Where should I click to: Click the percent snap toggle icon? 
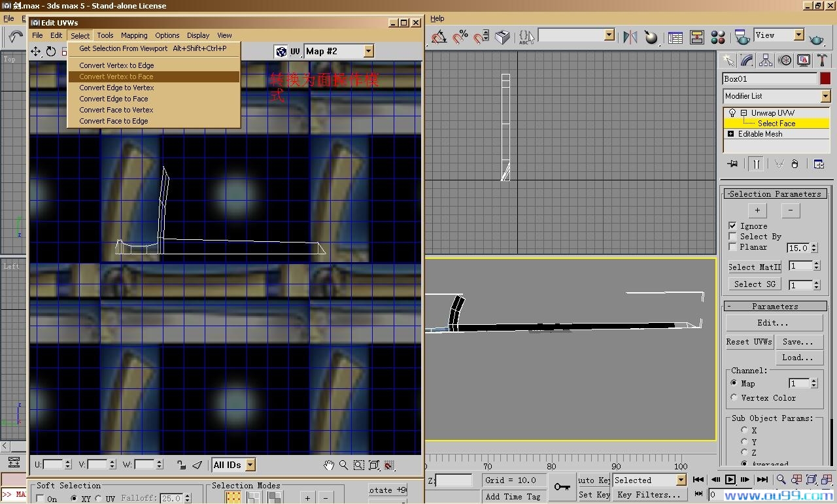coord(460,37)
